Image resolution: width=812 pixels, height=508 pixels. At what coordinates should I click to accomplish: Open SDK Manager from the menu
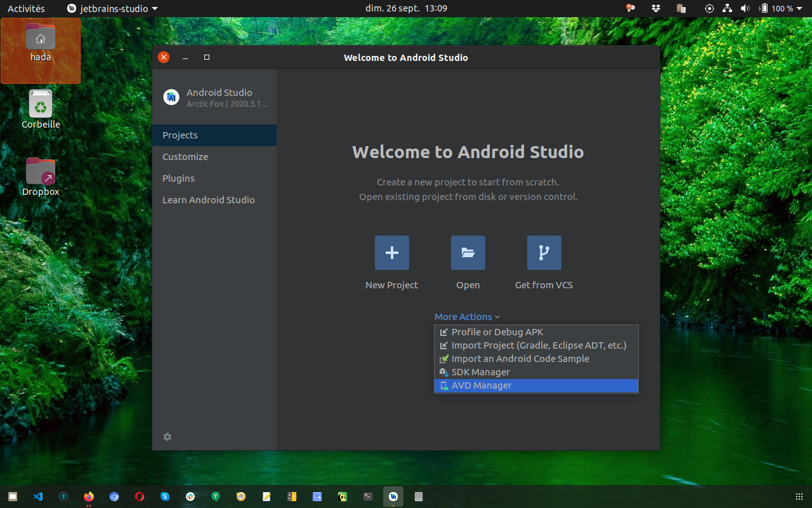pos(536,372)
